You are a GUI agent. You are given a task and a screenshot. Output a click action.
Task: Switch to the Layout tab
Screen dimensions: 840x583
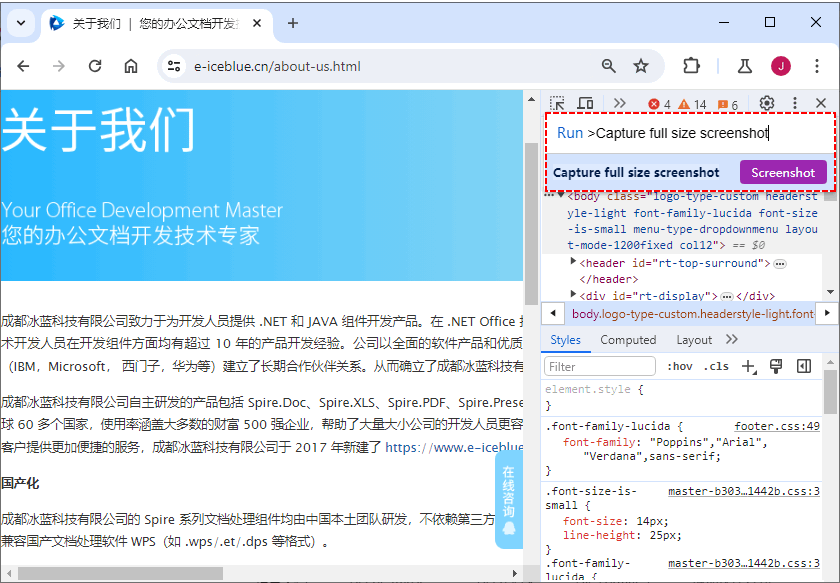(x=694, y=340)
